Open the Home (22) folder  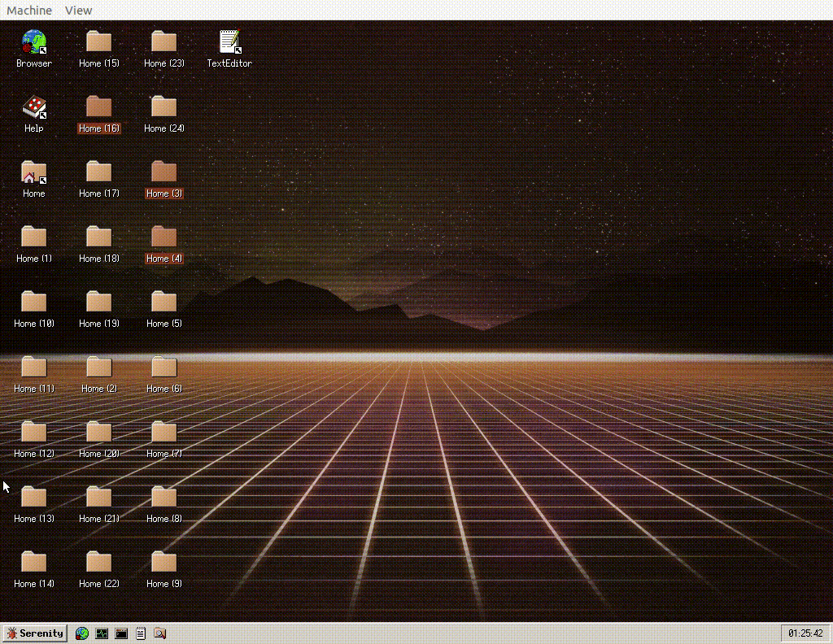(x=98, y=563)
